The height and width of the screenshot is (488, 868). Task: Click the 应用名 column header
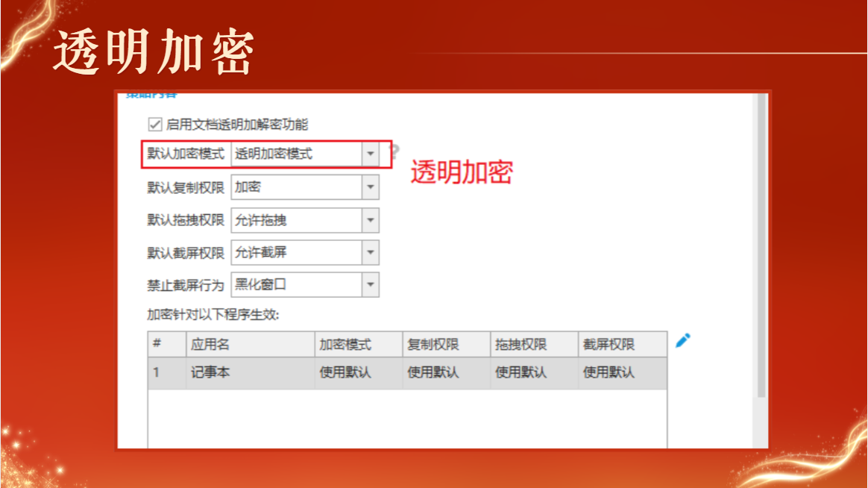(x=251, y=344)
